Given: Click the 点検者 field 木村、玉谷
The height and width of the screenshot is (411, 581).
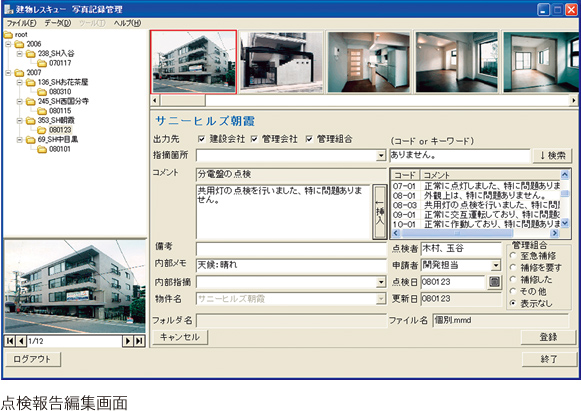Looking at the screenshot, I should pyautogui.click(x=461, y=248).
